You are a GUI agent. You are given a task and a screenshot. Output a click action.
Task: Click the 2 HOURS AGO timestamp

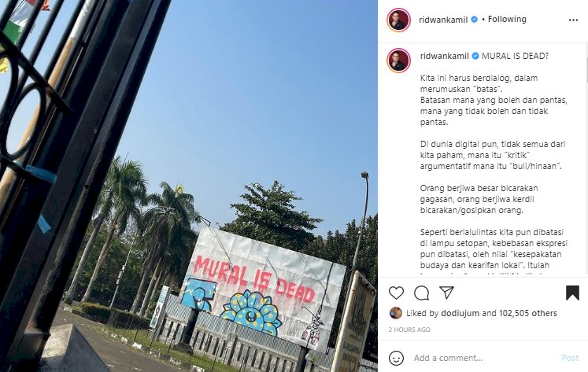pos(409,330)
